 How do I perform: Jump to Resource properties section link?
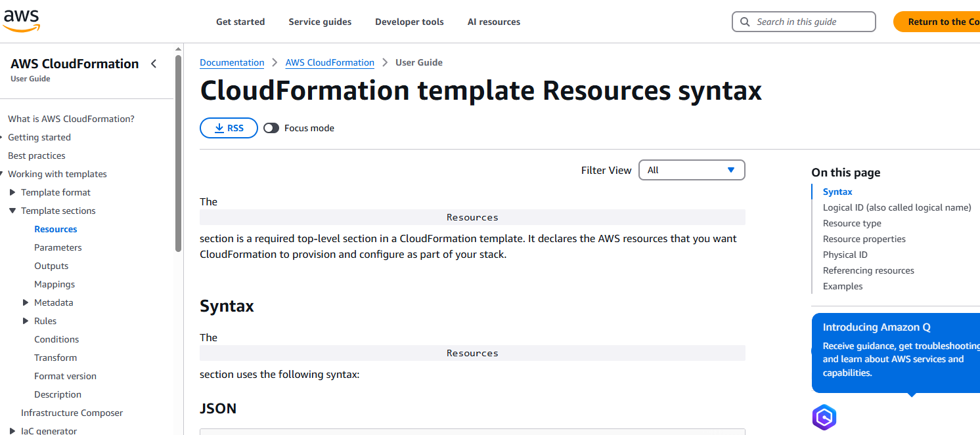[x=864, y=239]
